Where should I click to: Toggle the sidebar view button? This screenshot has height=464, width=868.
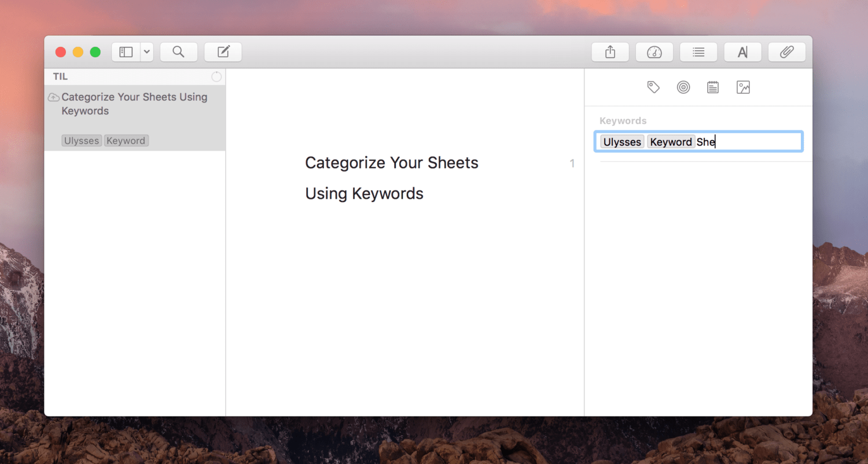pyautogui.click(x=126, y=52)
